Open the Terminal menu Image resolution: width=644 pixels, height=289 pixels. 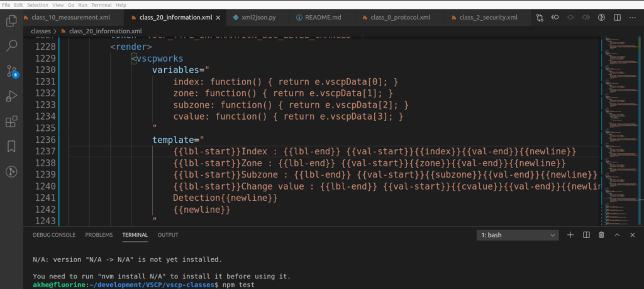click(x=101, y=5)
